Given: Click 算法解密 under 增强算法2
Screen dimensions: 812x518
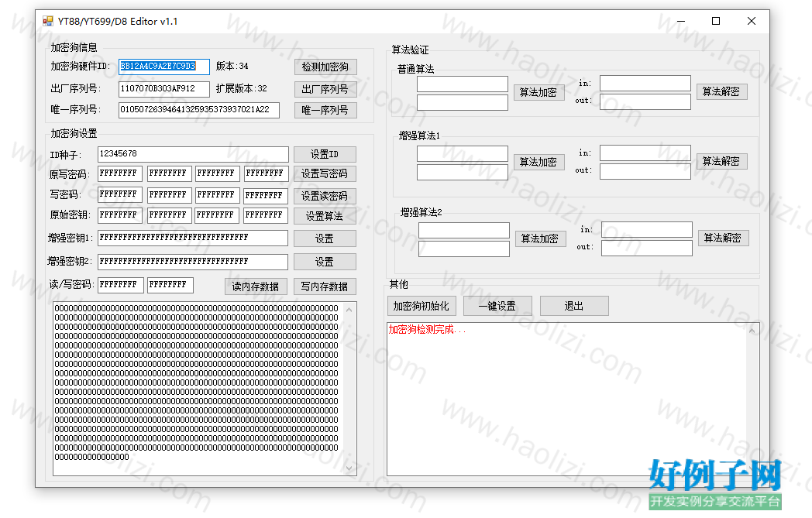Looking at the screenshot, I should [722, 238].
